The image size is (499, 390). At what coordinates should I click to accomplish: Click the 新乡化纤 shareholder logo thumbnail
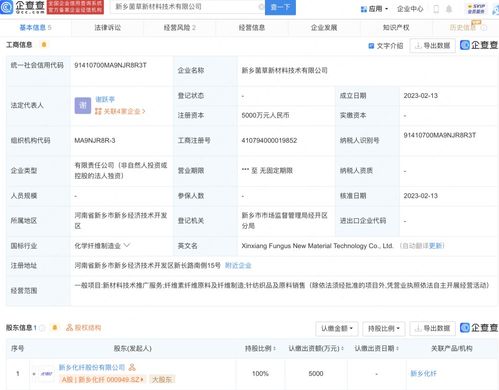[x=46, y=374]
